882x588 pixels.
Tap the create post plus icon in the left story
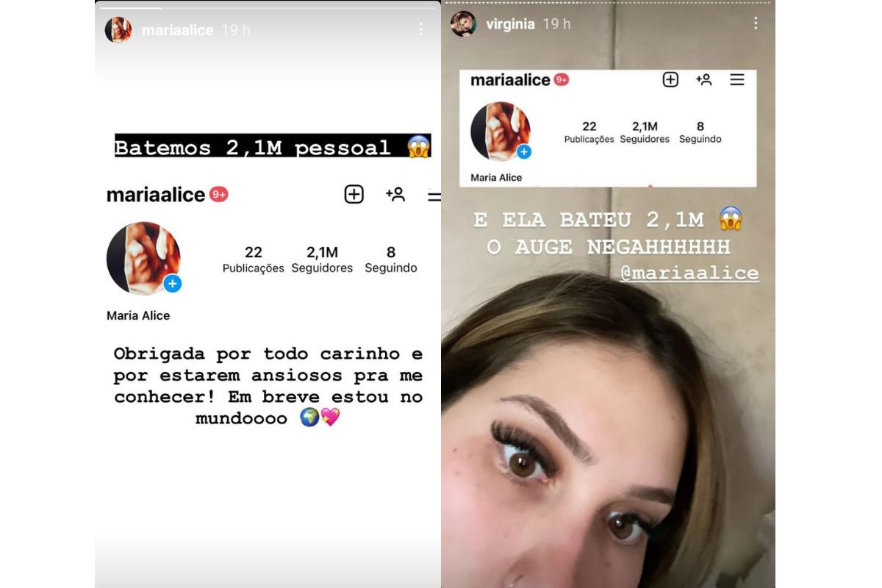[354, 194]
